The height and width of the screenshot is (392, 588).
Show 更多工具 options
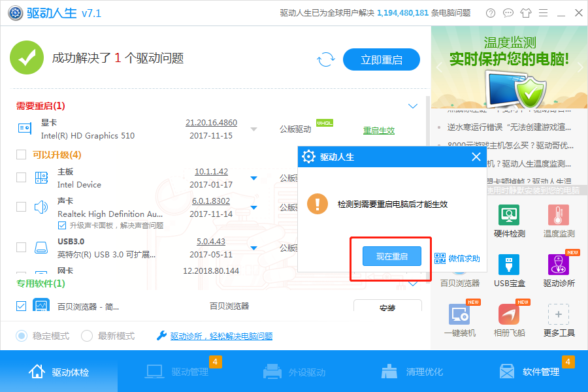(x=559, y=318)
